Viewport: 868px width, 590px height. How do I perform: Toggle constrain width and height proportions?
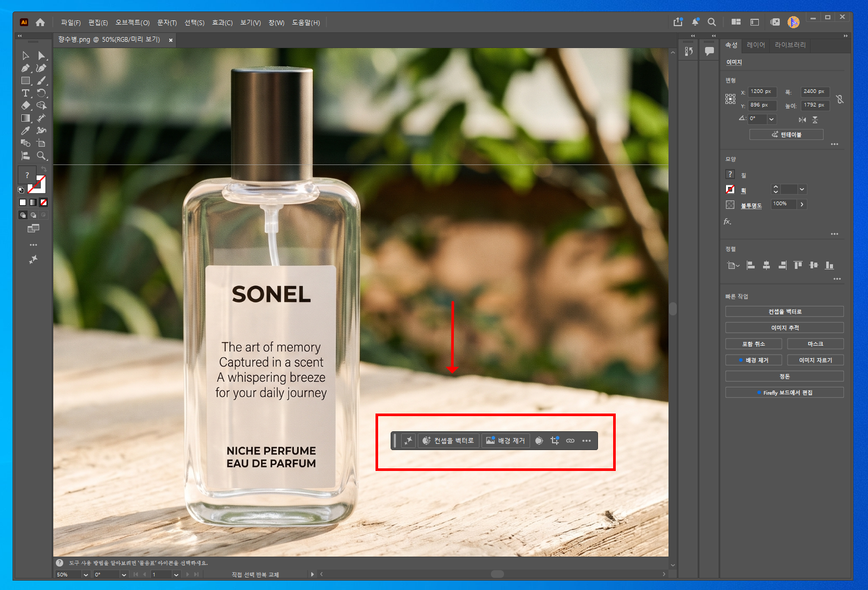[x=839, y=99]
